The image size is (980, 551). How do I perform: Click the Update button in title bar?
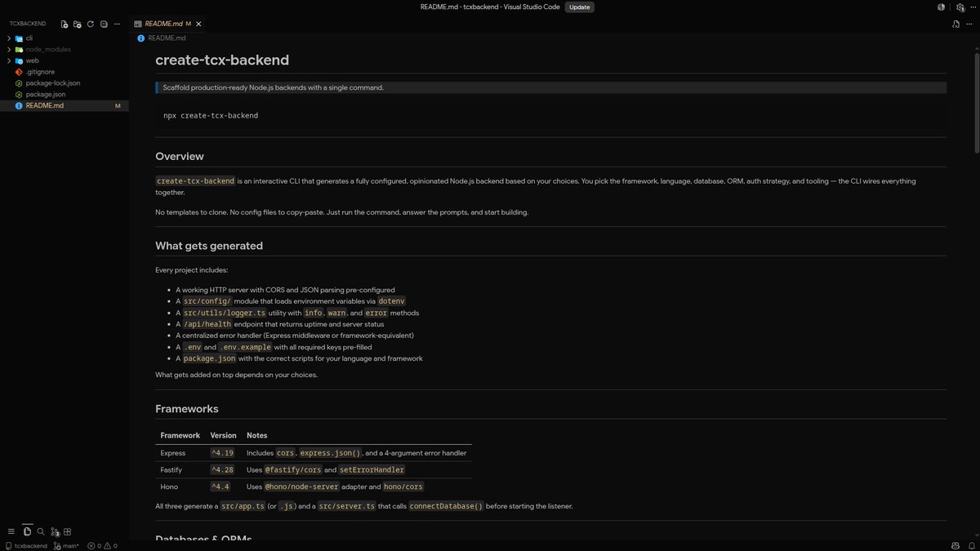point(579,7)
